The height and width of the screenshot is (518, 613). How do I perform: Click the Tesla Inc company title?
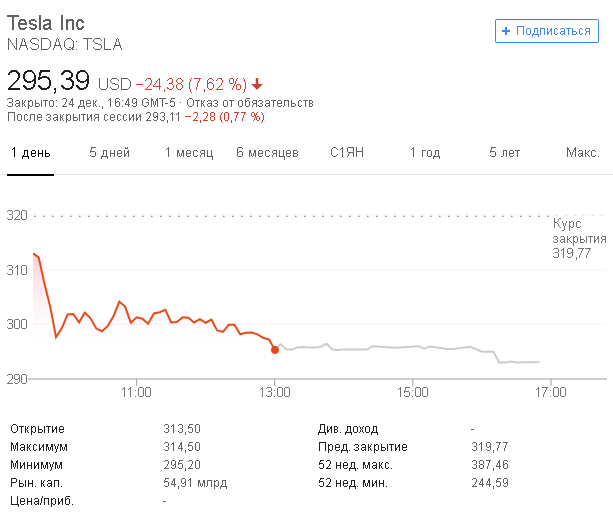click(x=46, y=23)
